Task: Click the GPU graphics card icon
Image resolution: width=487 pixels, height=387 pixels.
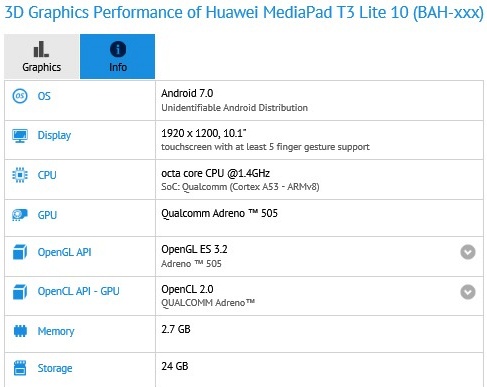Action: click(x=20, y=215)
